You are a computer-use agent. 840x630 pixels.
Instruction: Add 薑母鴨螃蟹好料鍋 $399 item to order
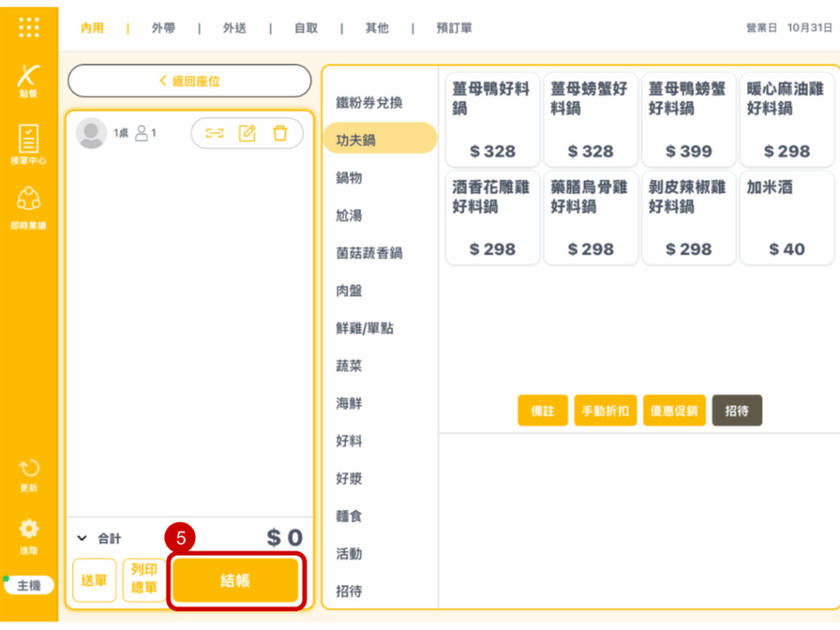click(688, 120)
